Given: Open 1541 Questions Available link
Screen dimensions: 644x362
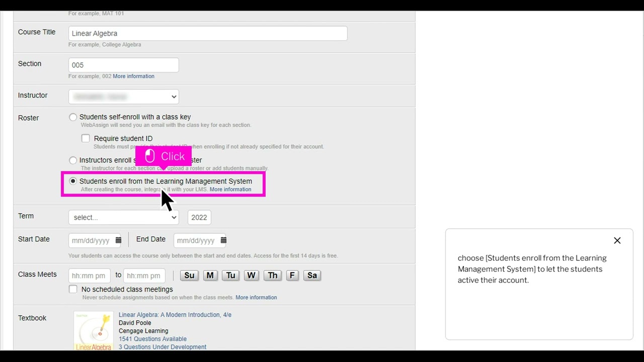Looking at the screenshot, I should coord(152,339).
